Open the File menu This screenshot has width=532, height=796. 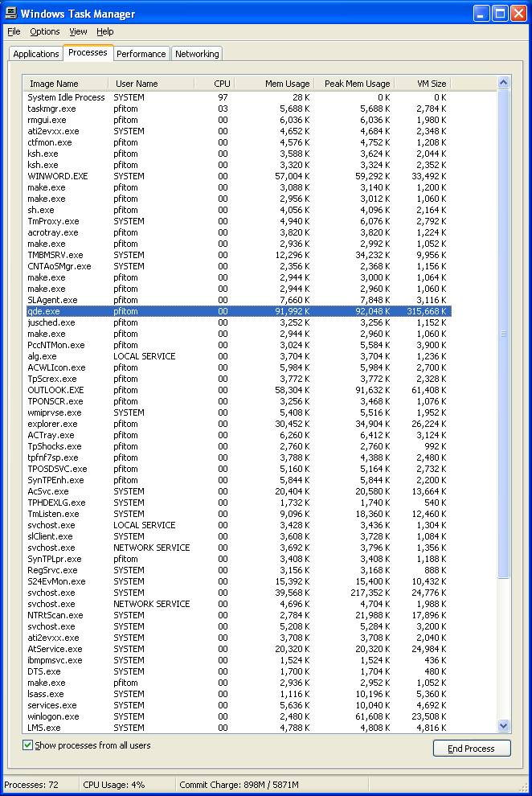click(14, 31)
